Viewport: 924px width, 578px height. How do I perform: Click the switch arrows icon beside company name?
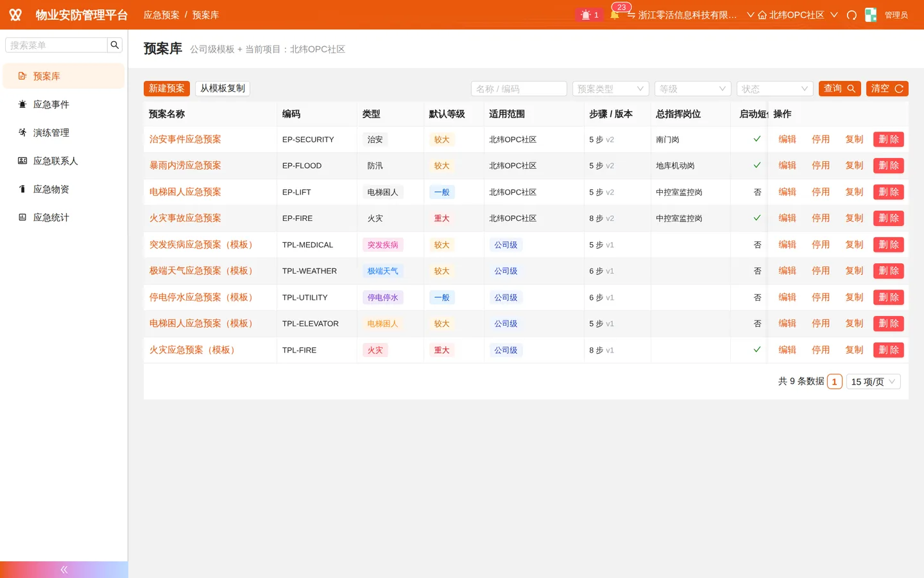631,15
